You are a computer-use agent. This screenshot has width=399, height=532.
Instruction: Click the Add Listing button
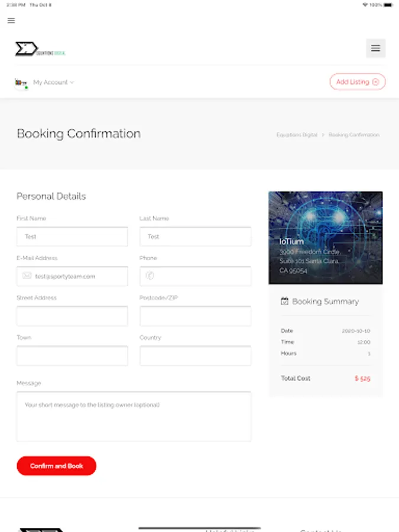point(357,82)
